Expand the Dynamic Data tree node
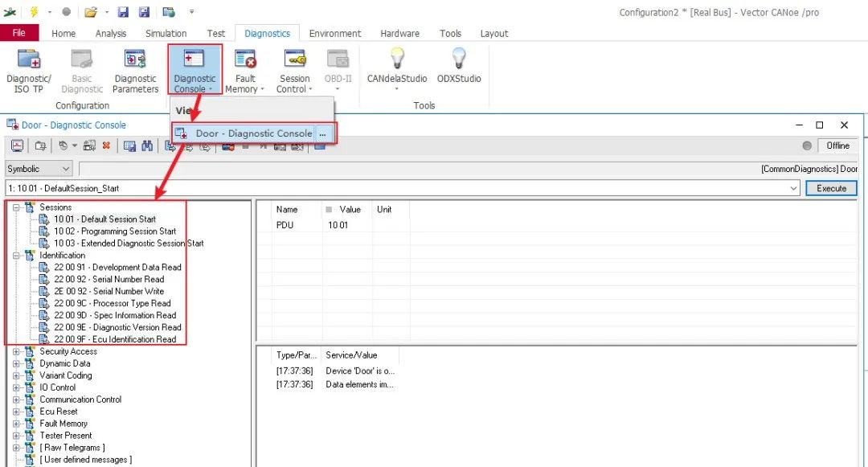The height and width of the screenshot is (467, 868). coord(16,364)
